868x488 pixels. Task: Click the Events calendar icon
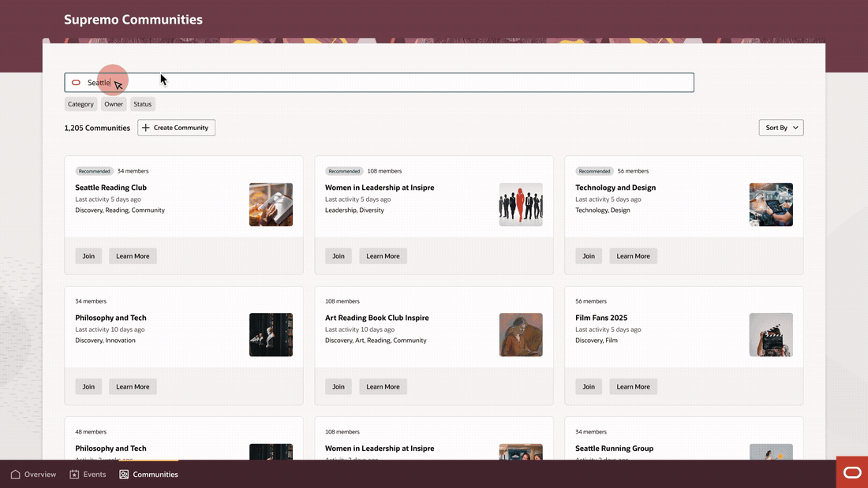[x=74, y=474]
